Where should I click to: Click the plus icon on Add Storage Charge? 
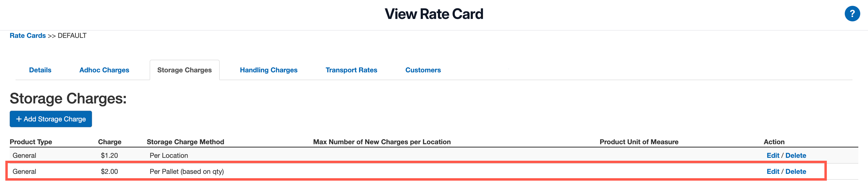(x=19, y=119)
